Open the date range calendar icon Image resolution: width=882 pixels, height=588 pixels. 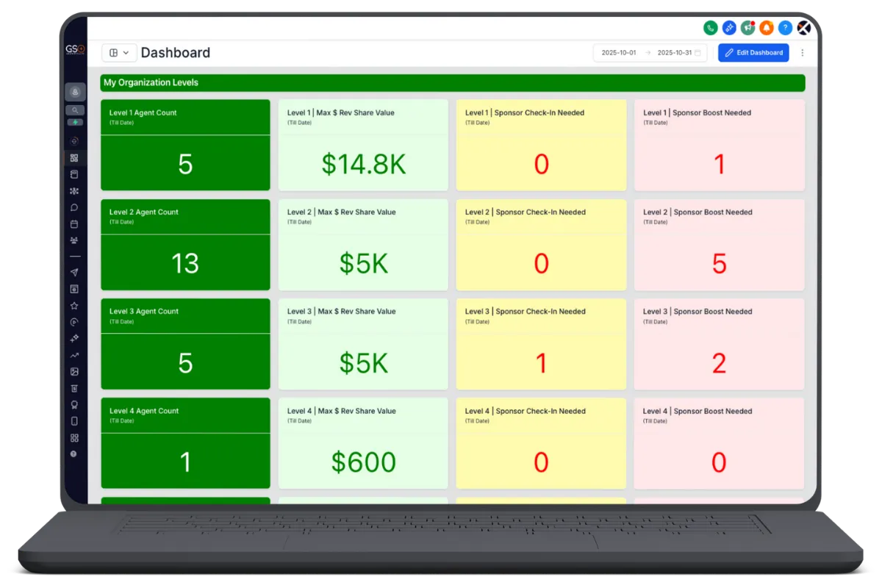698,53
